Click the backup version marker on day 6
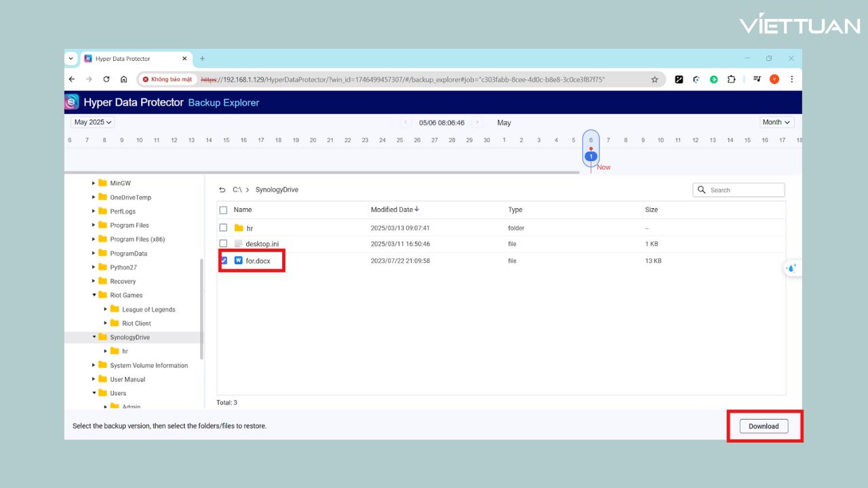Screen dimensions: 868x488 point(591,157)
